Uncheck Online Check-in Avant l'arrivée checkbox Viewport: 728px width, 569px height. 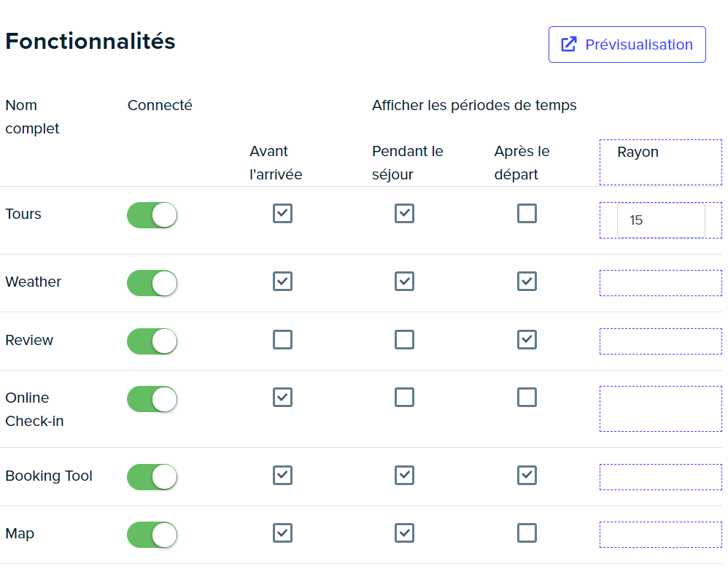pos(283,397)
